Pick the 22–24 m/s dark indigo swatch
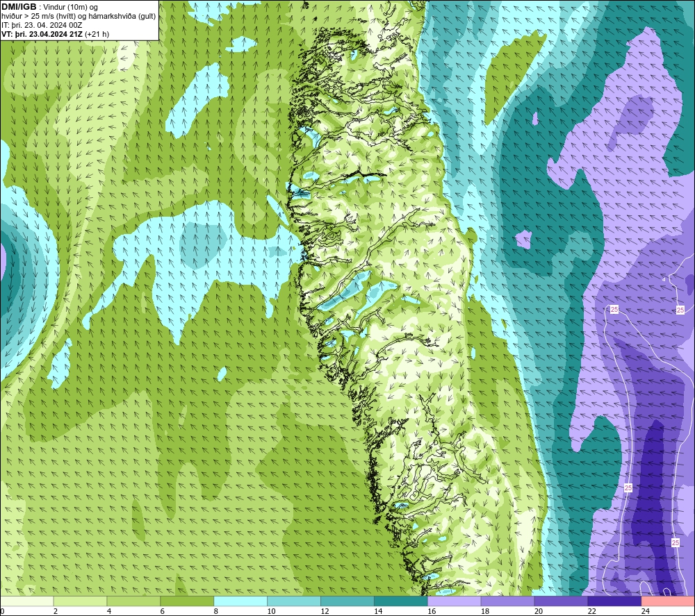This screenshot has width=695, height=616. 614,601
